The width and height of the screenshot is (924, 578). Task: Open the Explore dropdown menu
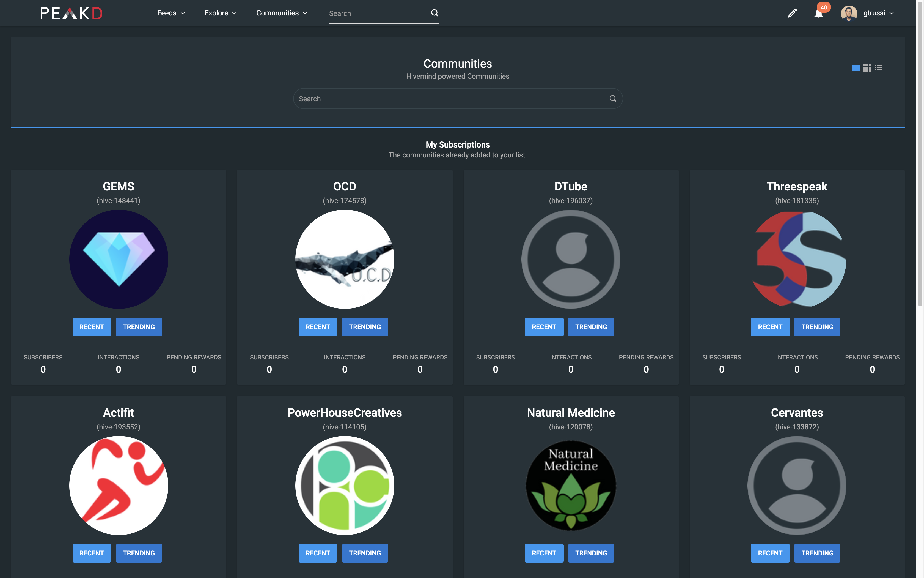[x=220, y=13]
